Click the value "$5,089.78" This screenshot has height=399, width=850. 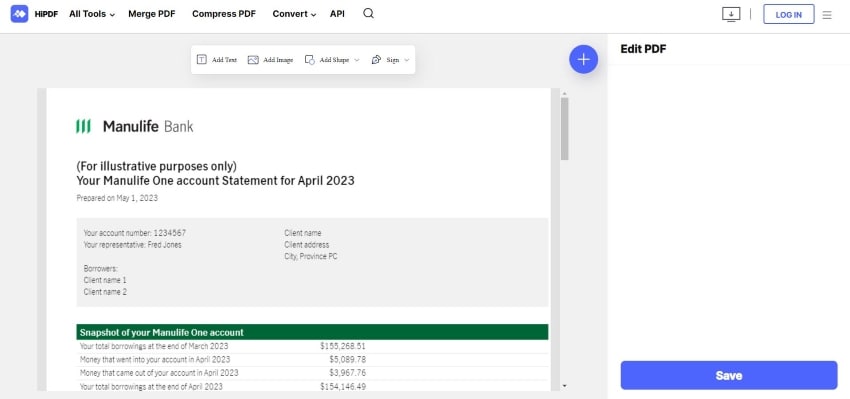tap(347, 359)
